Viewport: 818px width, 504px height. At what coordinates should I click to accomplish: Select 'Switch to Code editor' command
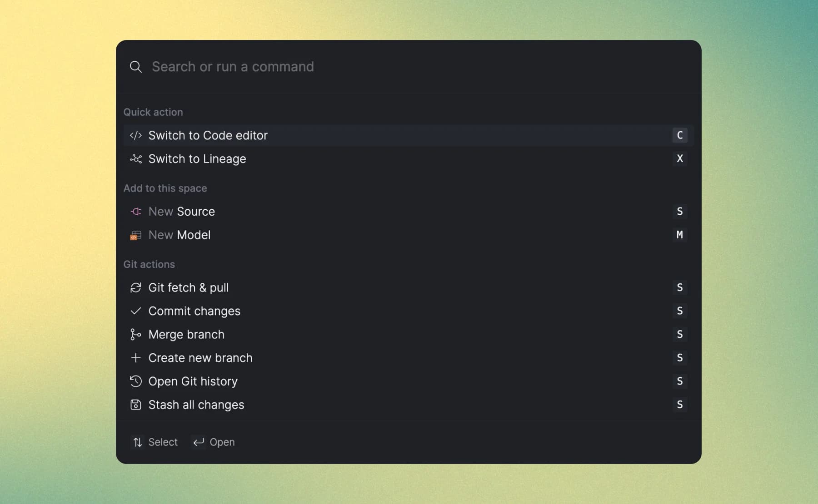pyautogui.click(x=409, y=135)
